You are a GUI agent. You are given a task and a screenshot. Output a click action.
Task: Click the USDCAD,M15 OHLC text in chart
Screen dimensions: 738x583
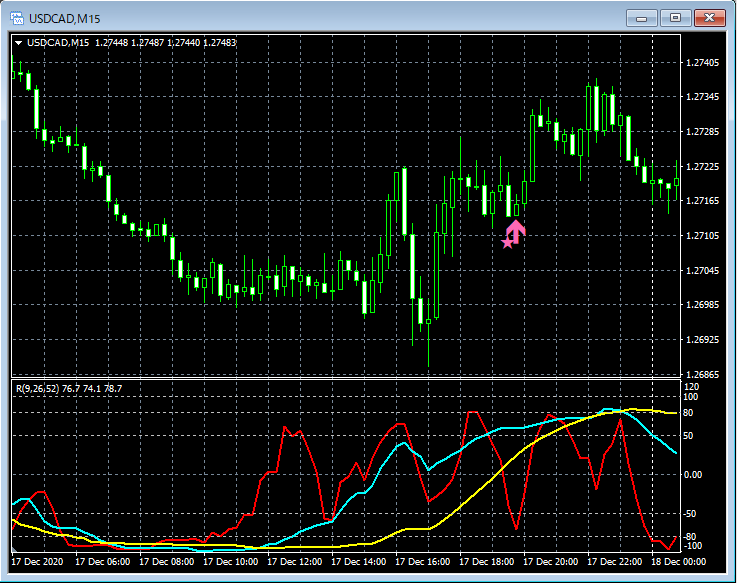pos(130,43)
